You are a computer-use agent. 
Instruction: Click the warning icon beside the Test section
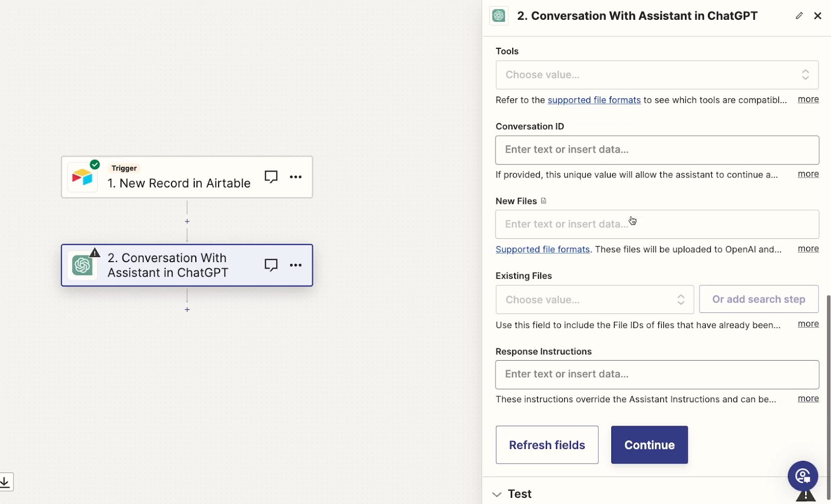(806, 496)
